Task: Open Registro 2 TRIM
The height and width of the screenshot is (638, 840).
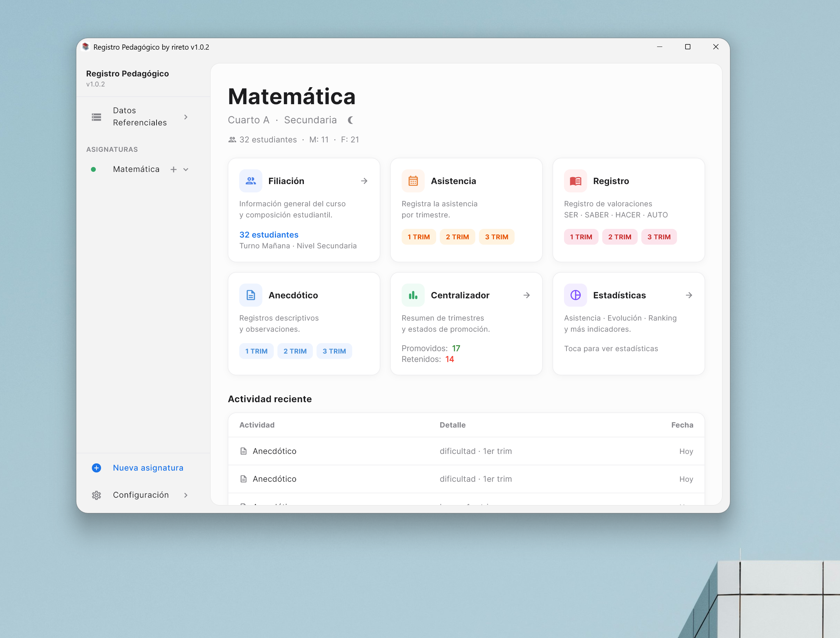Action: [x=620, y=237]
